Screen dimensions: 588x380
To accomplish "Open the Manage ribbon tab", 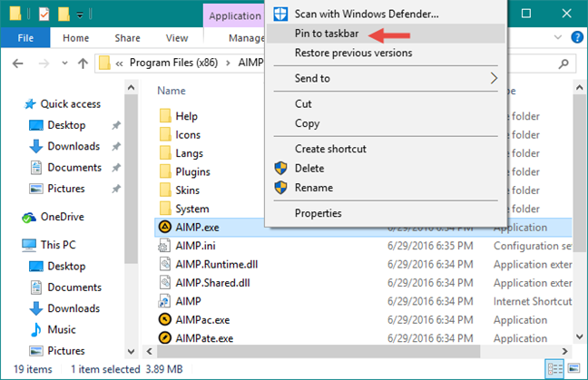I will (x=247, y=38).
